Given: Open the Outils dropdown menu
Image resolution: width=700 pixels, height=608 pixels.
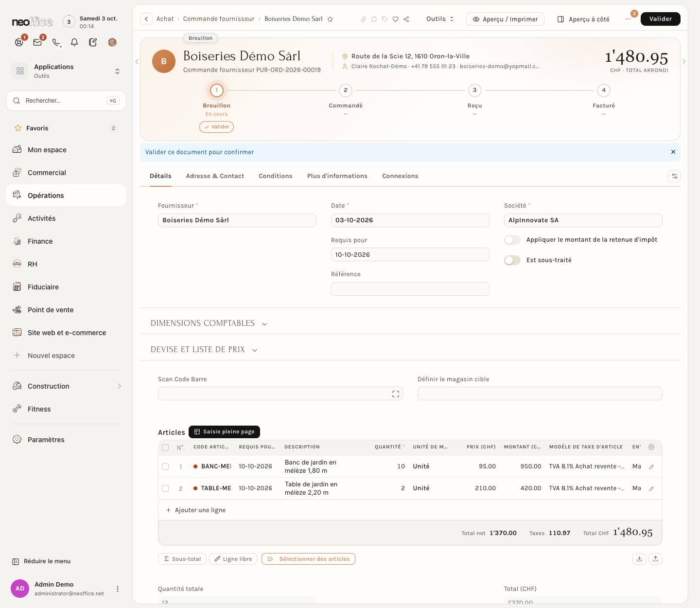Looking at the screenshot, I should point(440,19).
